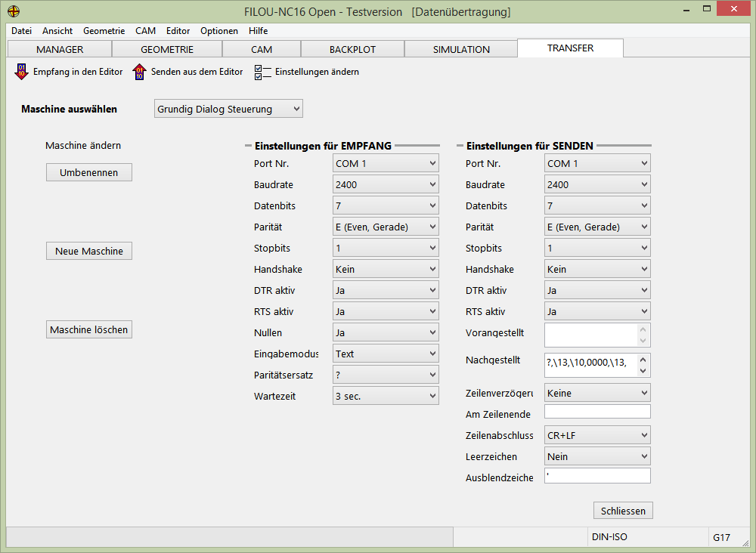Open SENDEN Handshake dropdown

597,269
